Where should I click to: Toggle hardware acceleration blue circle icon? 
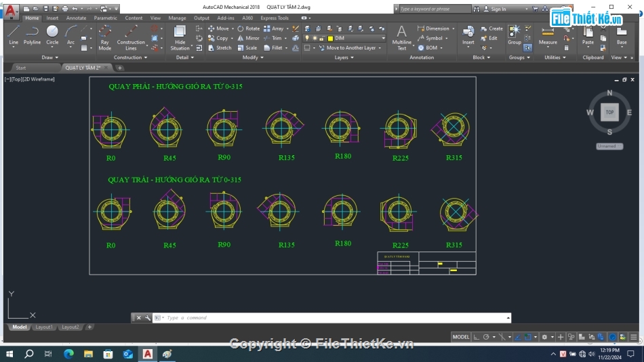612,337
